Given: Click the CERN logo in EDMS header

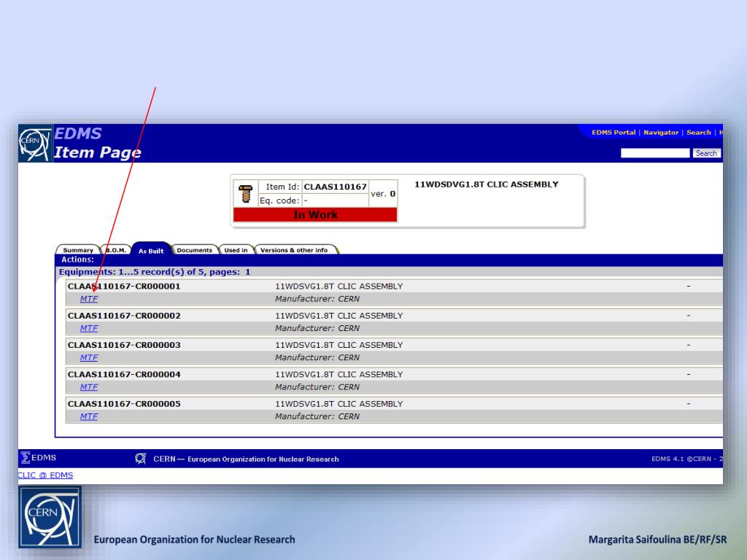Looking at the screenshot, I should click(35, 144).
